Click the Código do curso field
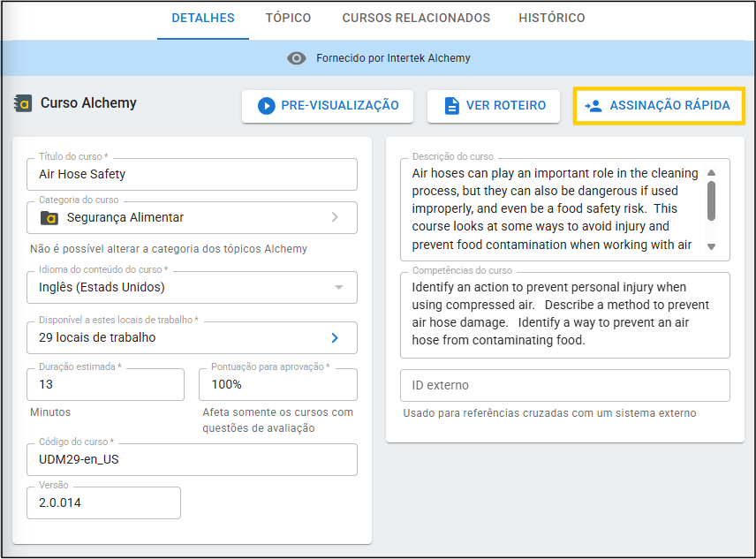 pyautogui.click(x=192, y=460)
